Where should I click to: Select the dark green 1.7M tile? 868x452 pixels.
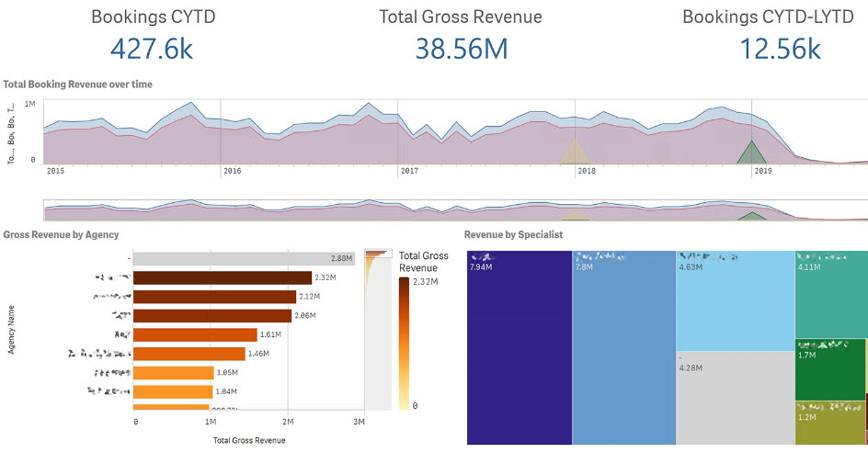pos(830,369)
